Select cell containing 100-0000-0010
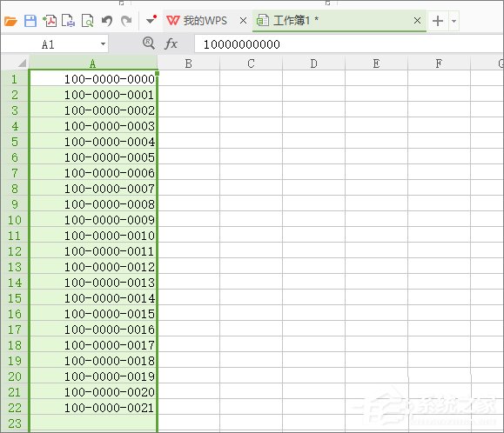Image resolution: width=504 pixels, height=433 pixels. (x=93, y=236)
